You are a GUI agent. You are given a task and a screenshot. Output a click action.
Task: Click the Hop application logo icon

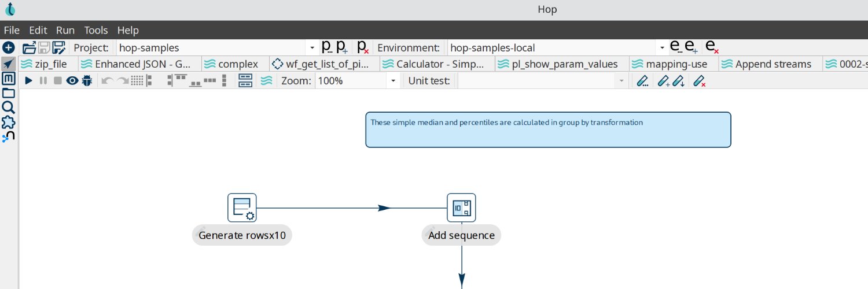click(x=10, y=9)
